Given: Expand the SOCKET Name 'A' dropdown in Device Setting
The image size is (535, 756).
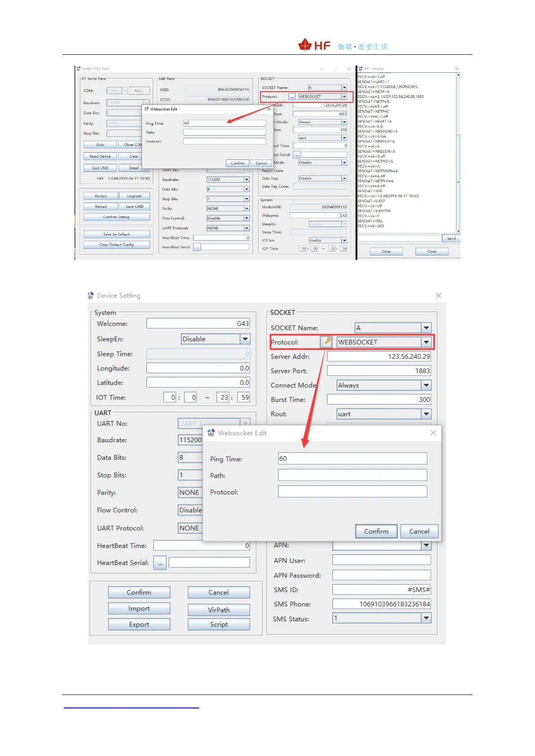Looking at the screenshot, I should [x=426, y=328].
